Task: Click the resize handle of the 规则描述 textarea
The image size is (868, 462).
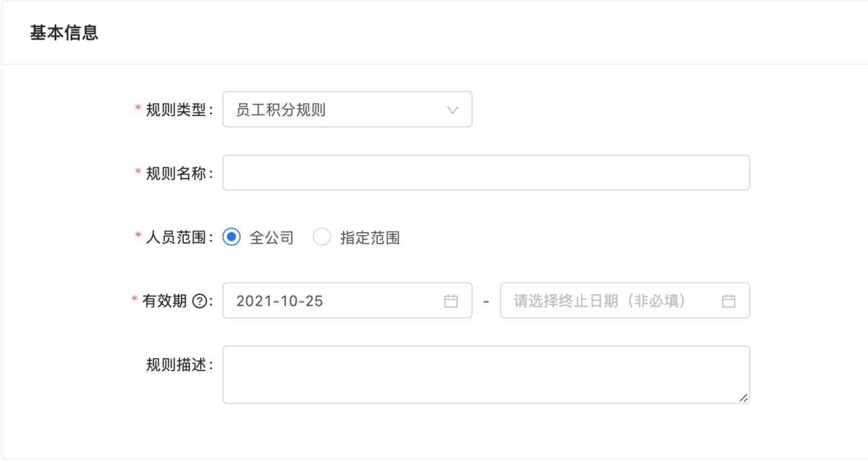Action: click(743, 397)
